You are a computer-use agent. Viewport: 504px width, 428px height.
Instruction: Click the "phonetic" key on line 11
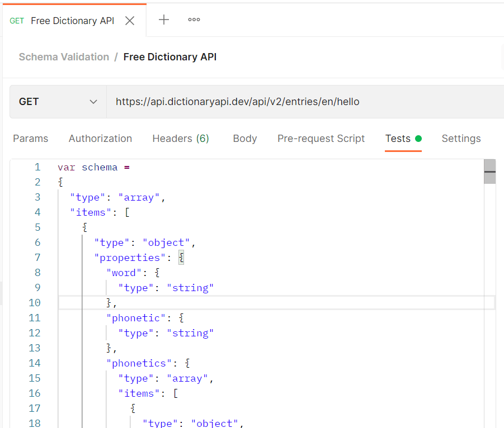[x=136, y=318]
